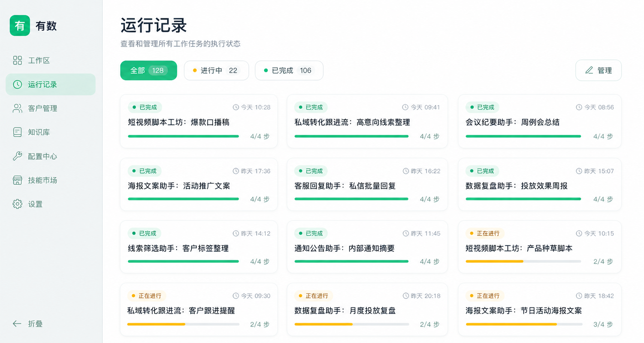Click clock icon beside 今天 10:28

point(236,107)
